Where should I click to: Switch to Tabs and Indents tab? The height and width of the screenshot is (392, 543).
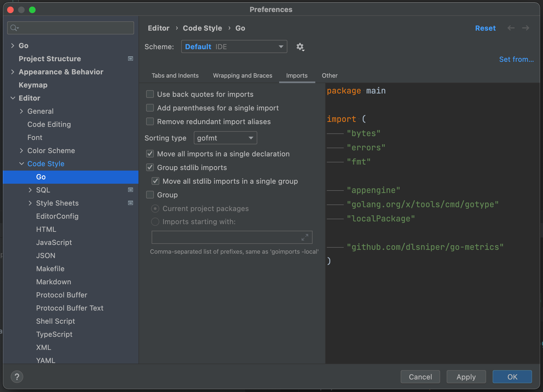(x=175, y=75)
